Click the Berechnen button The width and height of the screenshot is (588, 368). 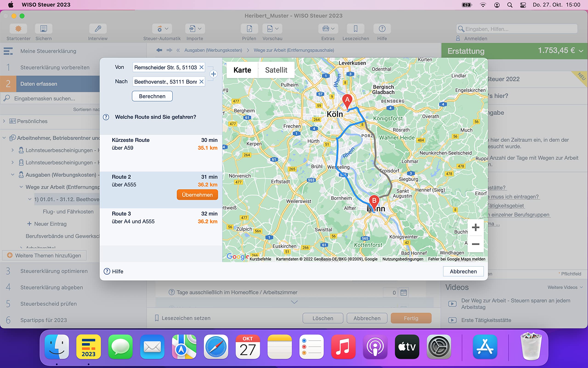point(152,96)
